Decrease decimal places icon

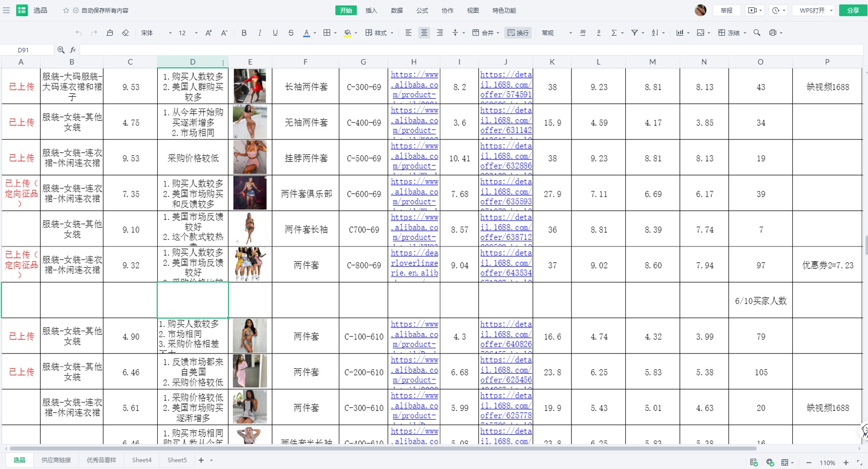pyautogui.click(x=599, y=33)
